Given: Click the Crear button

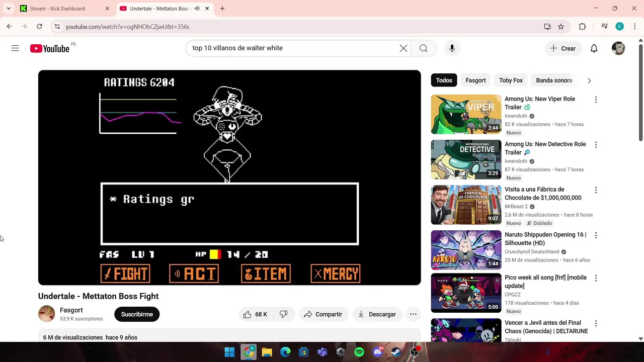Looking at the screenshot, I should 562,48.
